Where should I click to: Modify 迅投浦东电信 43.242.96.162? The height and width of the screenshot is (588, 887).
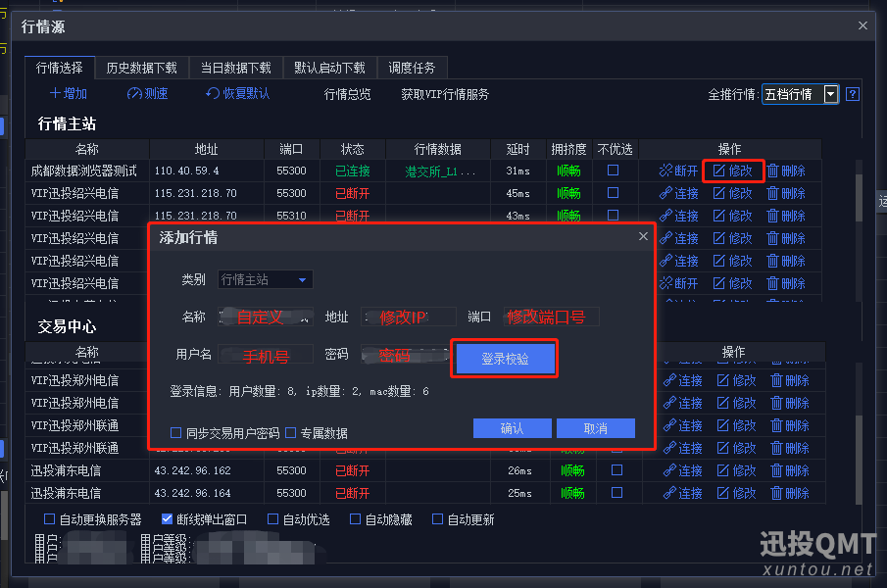tap(737, 470)
